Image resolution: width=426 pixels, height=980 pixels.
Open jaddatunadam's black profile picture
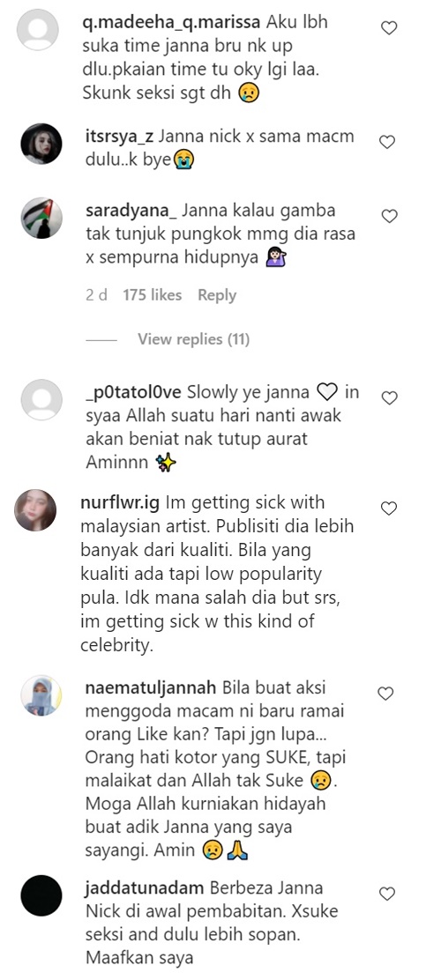coord(41,895)
